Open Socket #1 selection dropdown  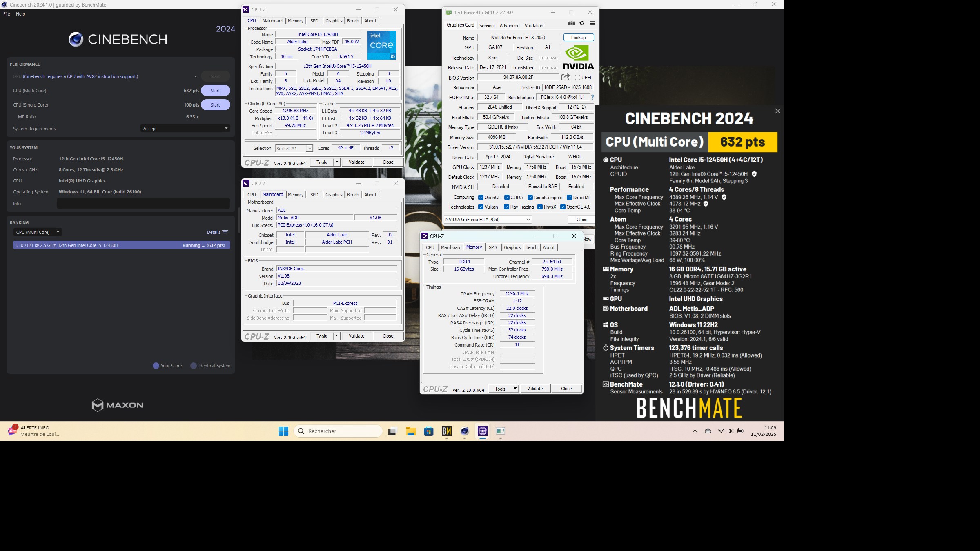294,148
